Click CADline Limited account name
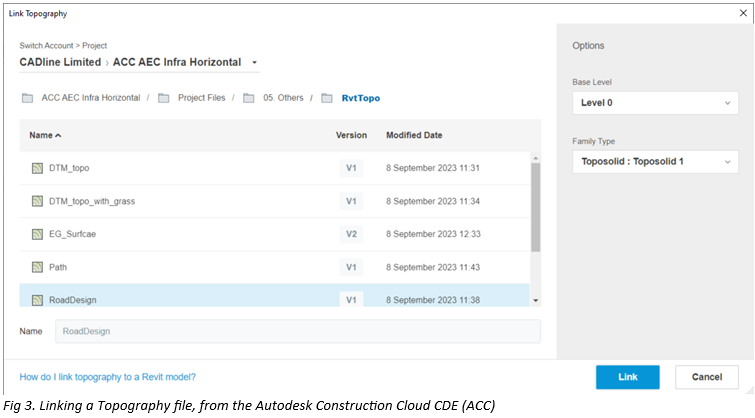755x418 pixels. pyautogui.click(x=60, y=62)
